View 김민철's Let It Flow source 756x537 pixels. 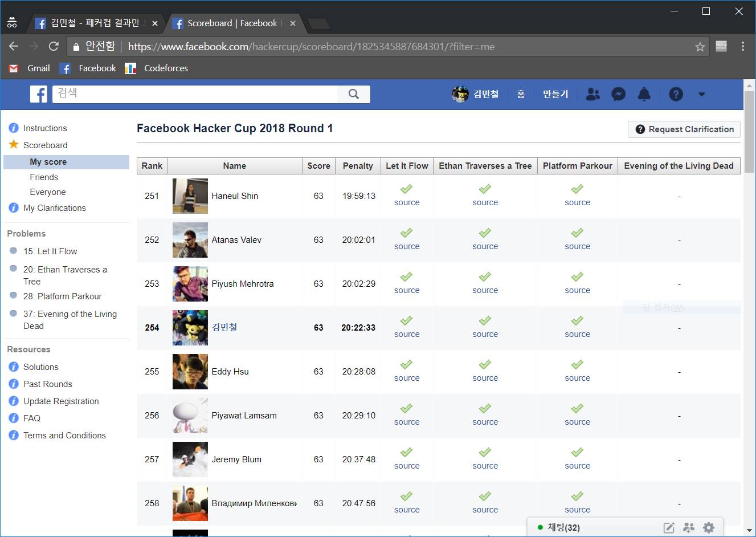coord(407,334)
